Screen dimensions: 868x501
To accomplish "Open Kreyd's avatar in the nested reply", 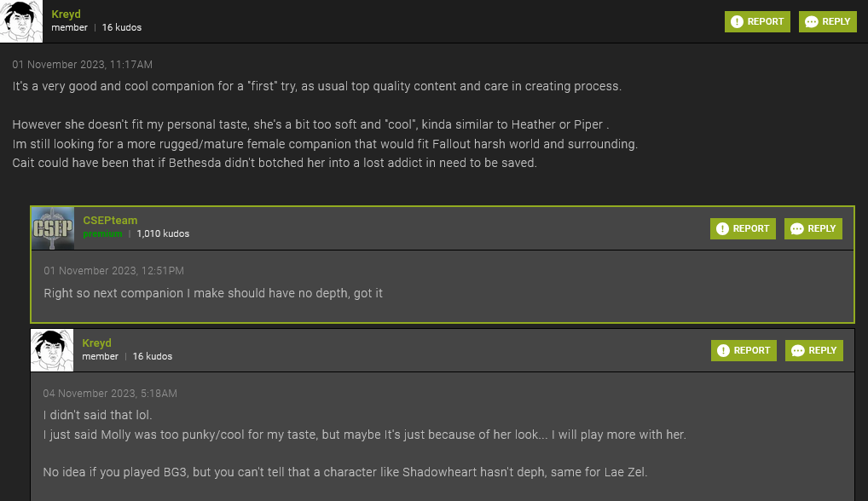I will coord(52,350).
